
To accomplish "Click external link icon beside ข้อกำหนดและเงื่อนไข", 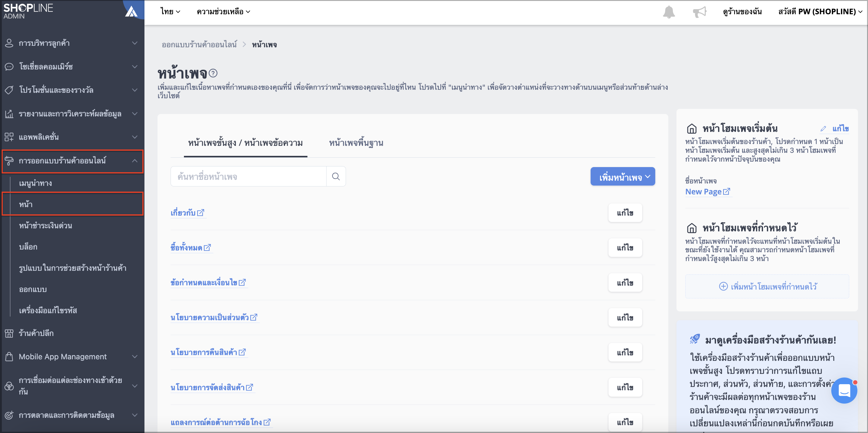I will pos(242,283).
